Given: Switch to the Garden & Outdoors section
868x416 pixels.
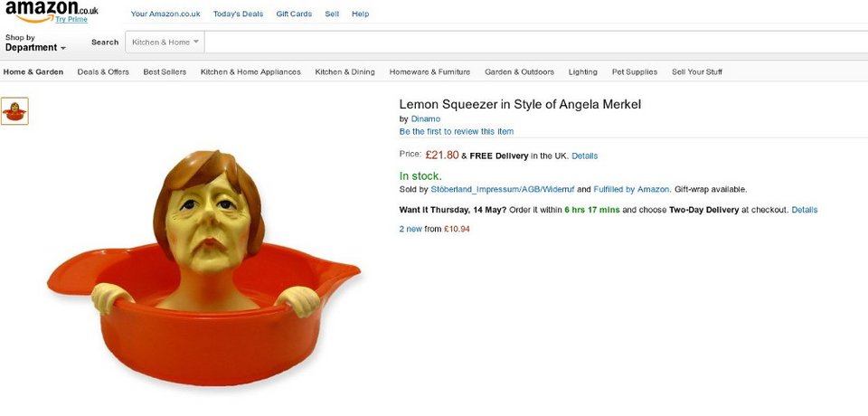Looking at the screenshot, I should pyautogui.click(x=519, y=72).
